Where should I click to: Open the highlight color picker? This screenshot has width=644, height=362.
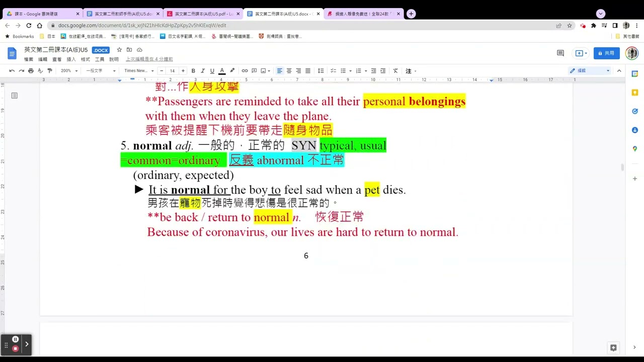[x=232, y=71]
